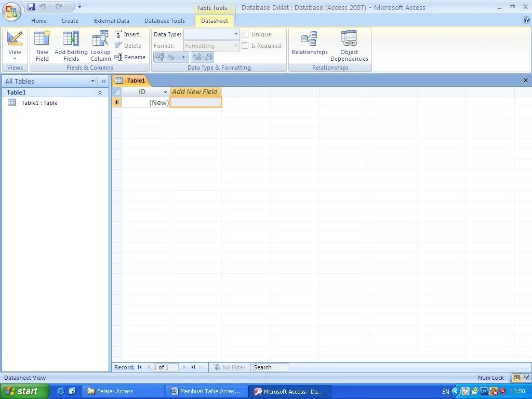The image size is (532, 399).
Task: Select the Datasheet ribbon tab
Action: tap(215, 21)
